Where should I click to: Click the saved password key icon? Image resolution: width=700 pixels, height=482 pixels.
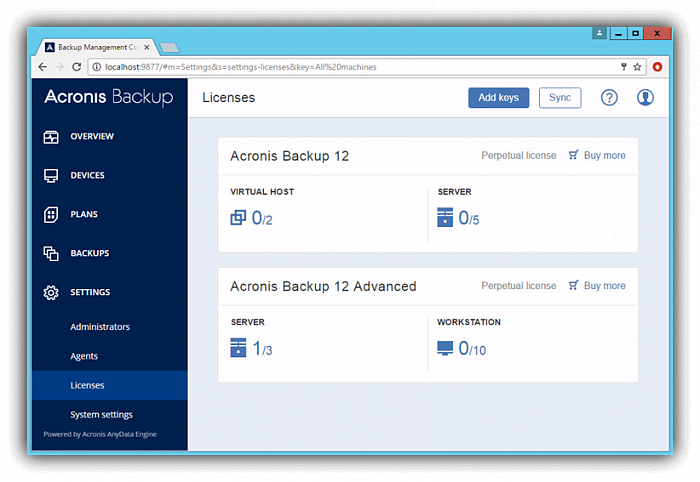tap(624, 67)
